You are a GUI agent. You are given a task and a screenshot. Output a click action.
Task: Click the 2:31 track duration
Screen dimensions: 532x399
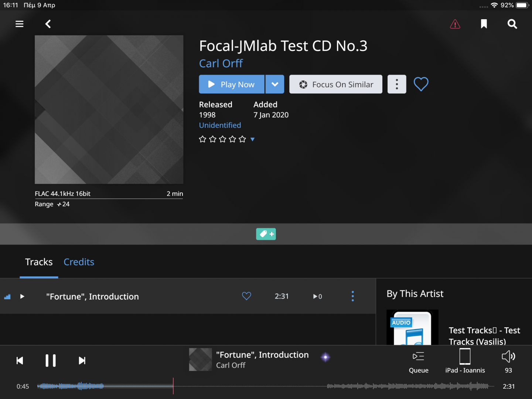(x=282, y=296)
